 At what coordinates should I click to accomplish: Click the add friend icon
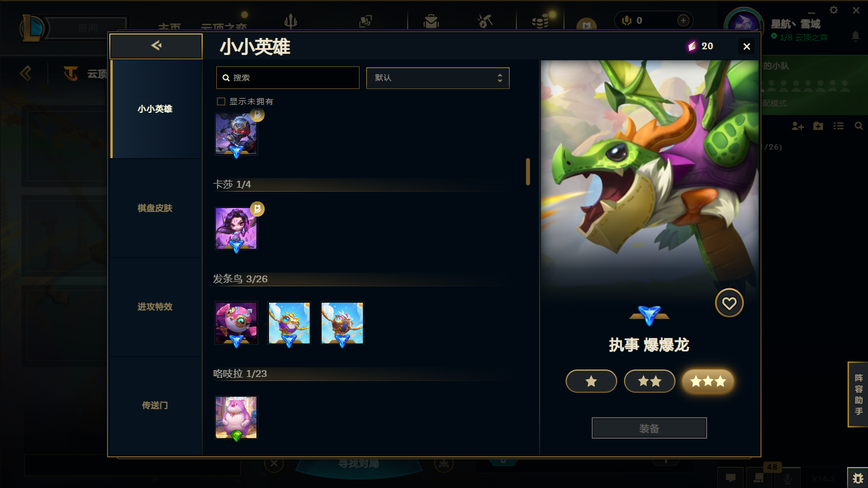coord(797,126)
